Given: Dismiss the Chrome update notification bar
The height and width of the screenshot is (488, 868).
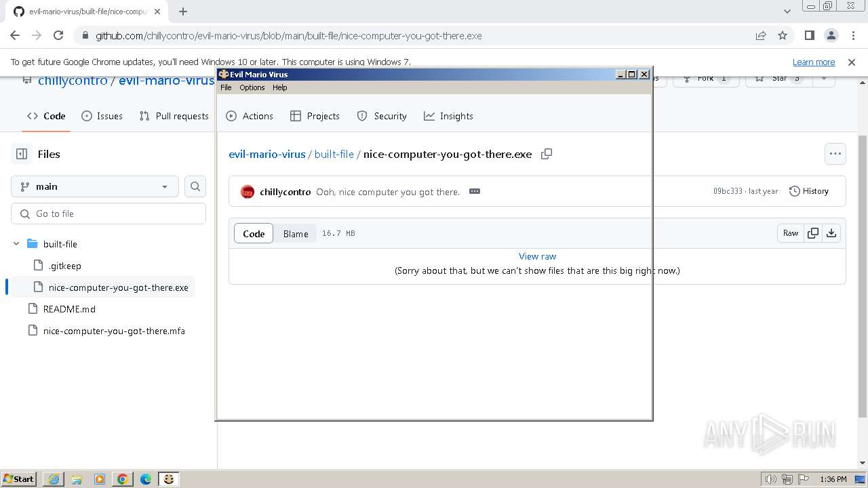Looking at the screenshot, I should pos(852,62).
